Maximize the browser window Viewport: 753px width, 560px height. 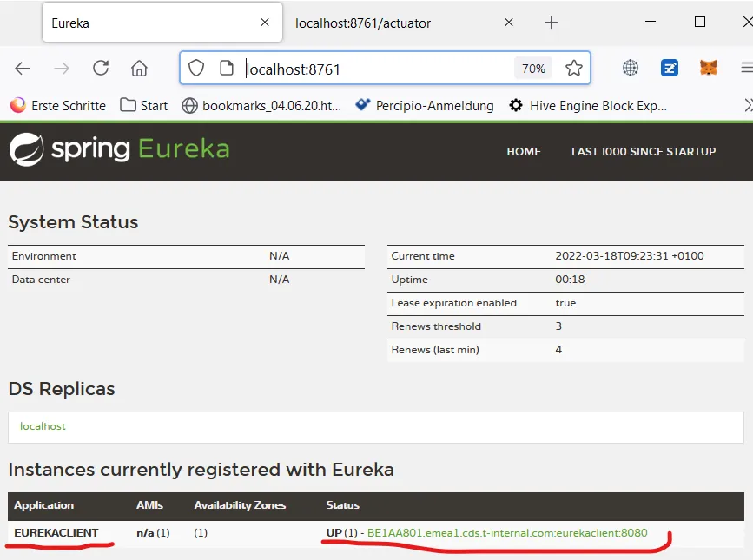(x=700, y=22)
